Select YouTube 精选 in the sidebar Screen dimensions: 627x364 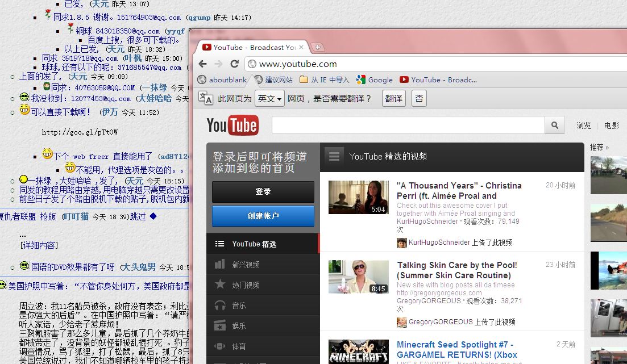coord(263,244)
